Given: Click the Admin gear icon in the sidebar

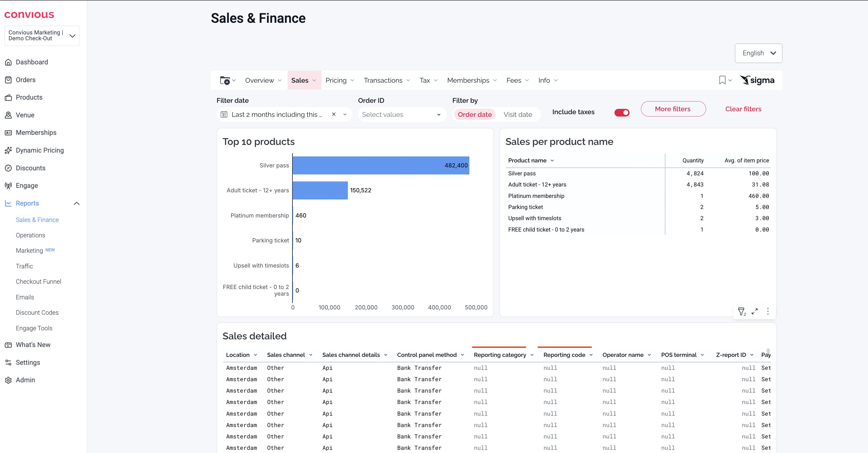Looking at the screenshot, I should pyautogui.click(x=8, y=380).
